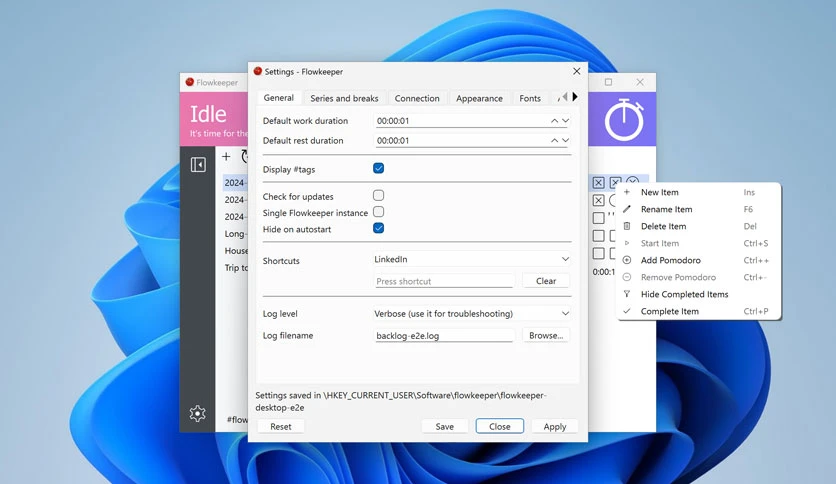The width and height of the screenshot is (836, 484).
Task: Click the purple timer stopwatch icon
Action: click(624, 119)
